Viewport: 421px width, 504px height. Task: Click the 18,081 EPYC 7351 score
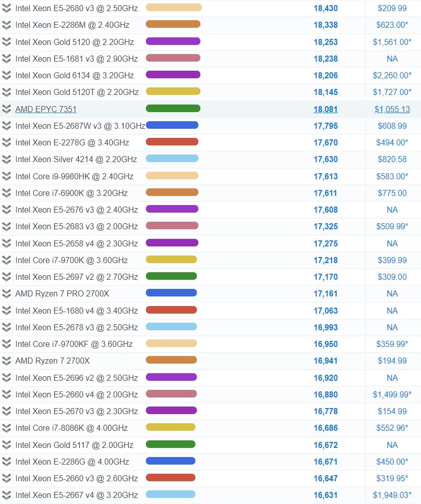tap(326, 109)
